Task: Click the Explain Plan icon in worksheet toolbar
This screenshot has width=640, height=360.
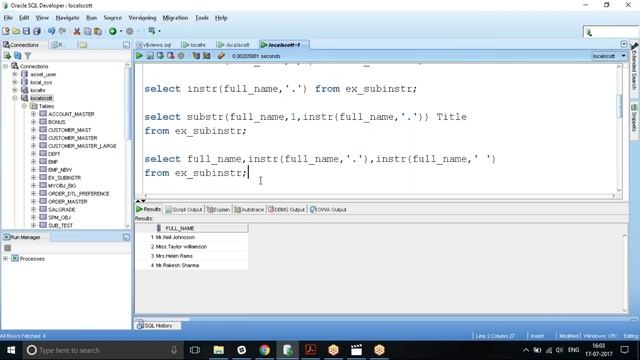Action: [196, 56]
